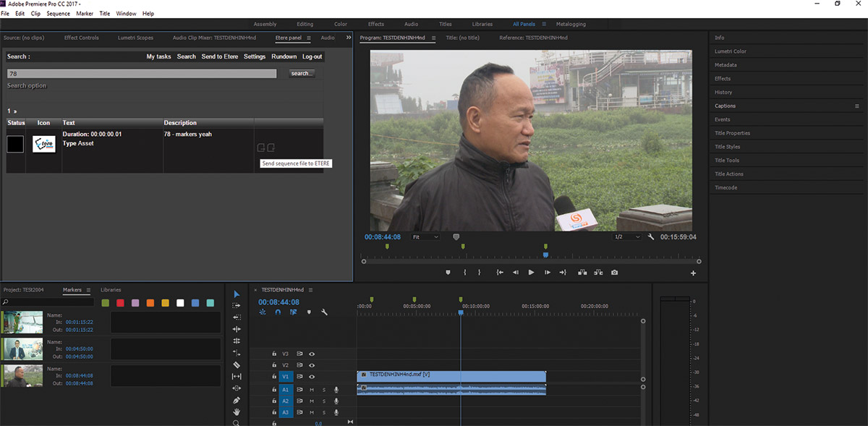Open Program monitor settings wrench
Viewport: 868px width, 426px height.
(651, 237)
